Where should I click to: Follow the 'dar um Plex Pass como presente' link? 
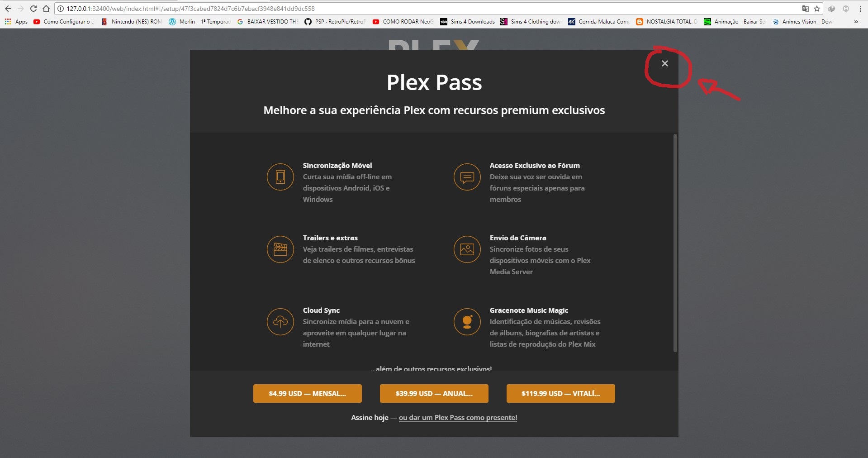point(458,418)
